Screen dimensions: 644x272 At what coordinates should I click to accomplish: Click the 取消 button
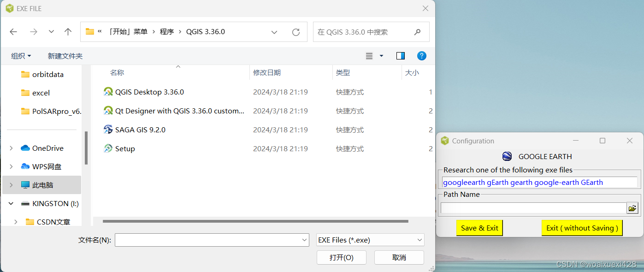pos(399,257)
